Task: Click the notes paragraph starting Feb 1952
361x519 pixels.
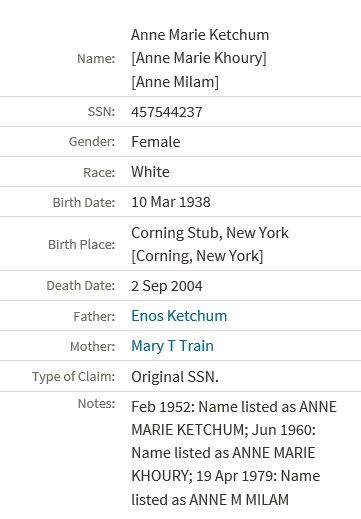Action: click(x=234, y=453)
